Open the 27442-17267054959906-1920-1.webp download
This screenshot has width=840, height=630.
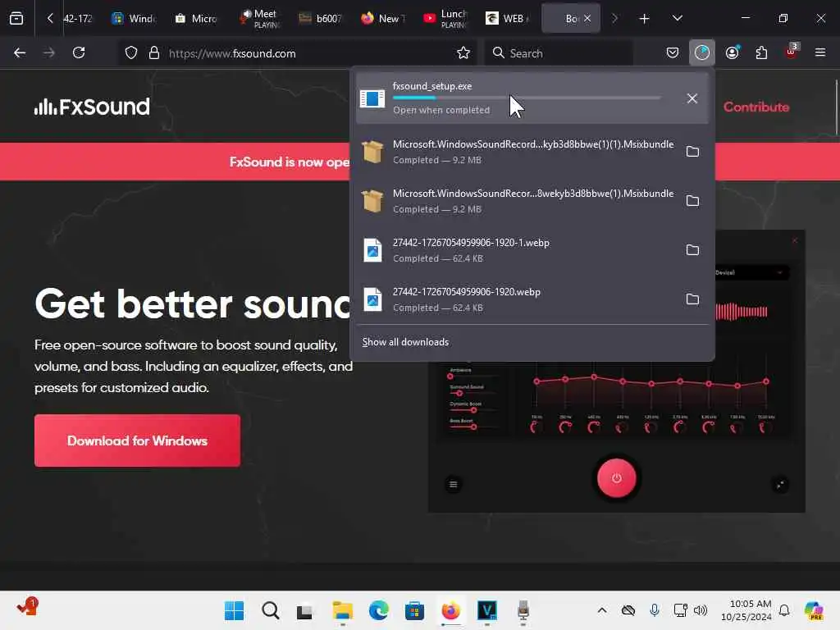[x=517, y=250]
